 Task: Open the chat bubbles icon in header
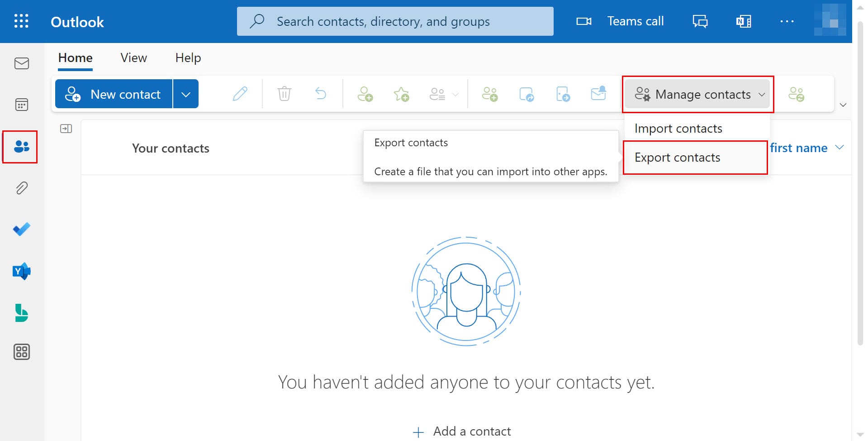pyautogui.click(x=700, y=21)
